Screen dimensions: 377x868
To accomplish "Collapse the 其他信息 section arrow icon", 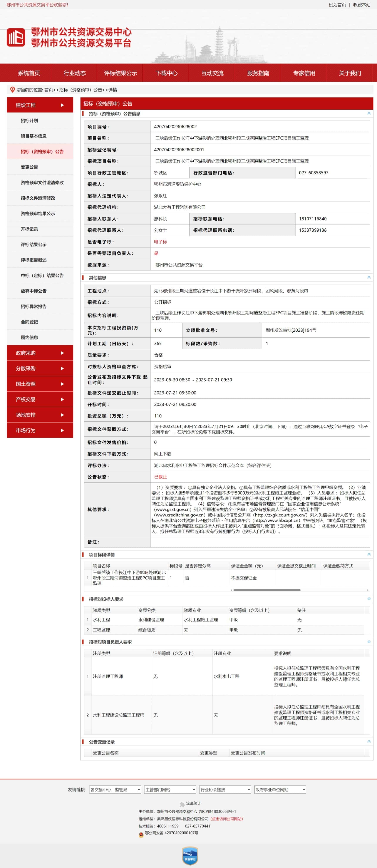I will pyautogui.click(x=369, y=277).
